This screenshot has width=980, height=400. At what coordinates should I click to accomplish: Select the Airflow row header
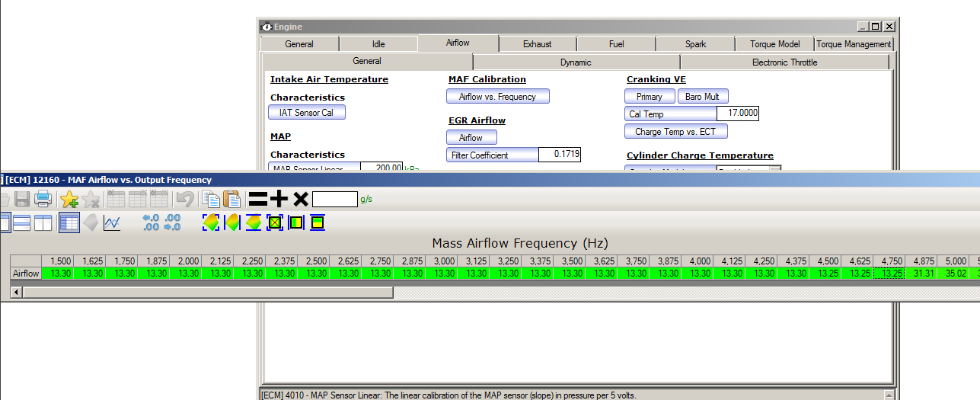tap(26, 273)
